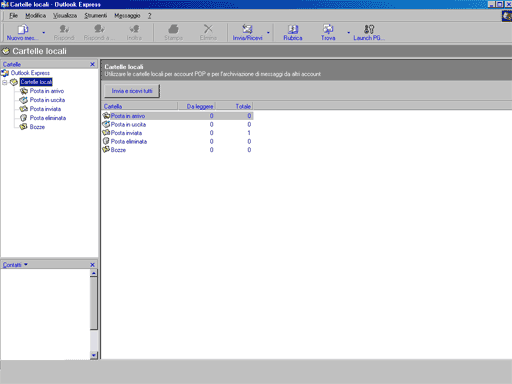Click Posta inviata icon in folder tree
The height and width of the screenshot is (384, 512).
(24, 109)
